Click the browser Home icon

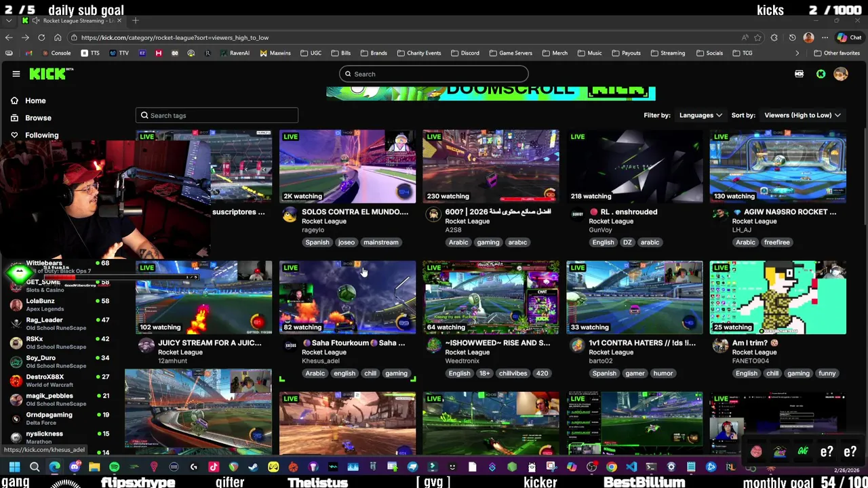click(58, 37)
